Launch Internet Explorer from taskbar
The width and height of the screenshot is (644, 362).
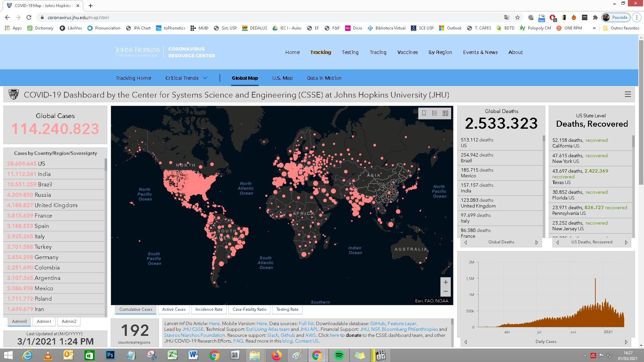click(x=27, y=355)
